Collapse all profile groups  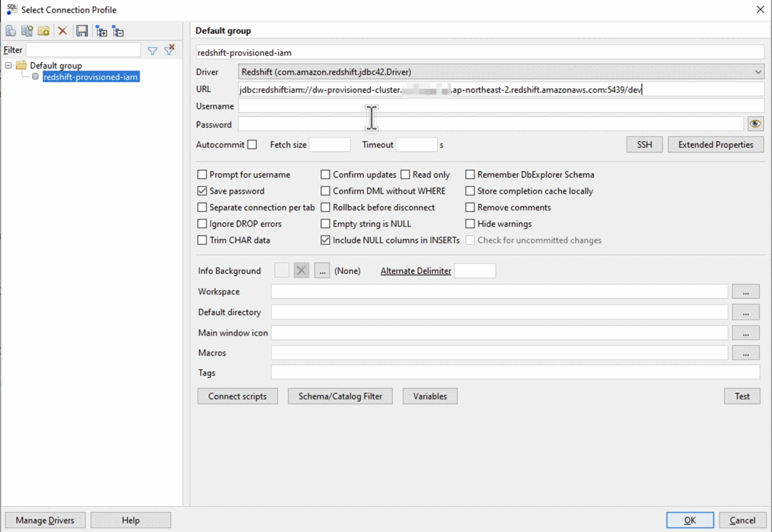(118, 31)
